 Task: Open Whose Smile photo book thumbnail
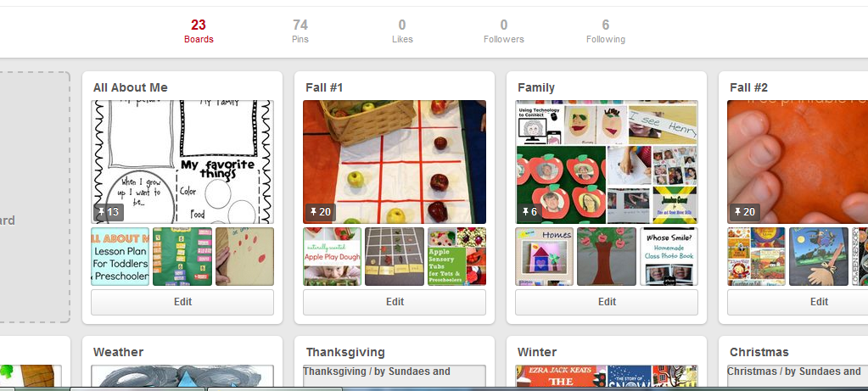pos(669,257)
